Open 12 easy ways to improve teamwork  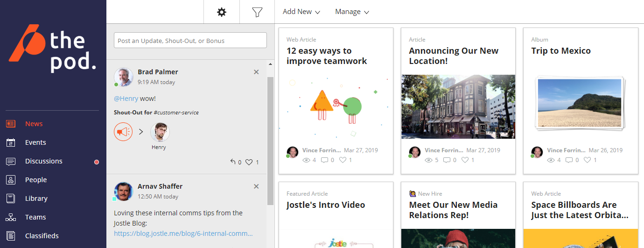[327, 56]
